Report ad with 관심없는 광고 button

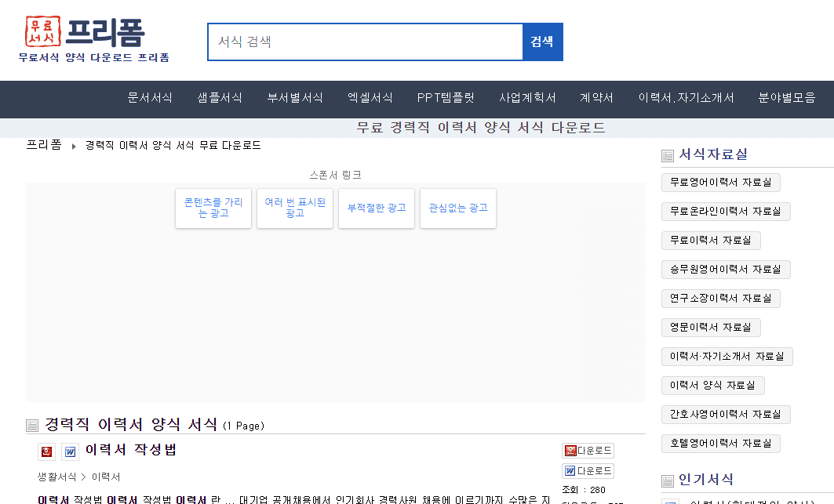coord(457,208)
